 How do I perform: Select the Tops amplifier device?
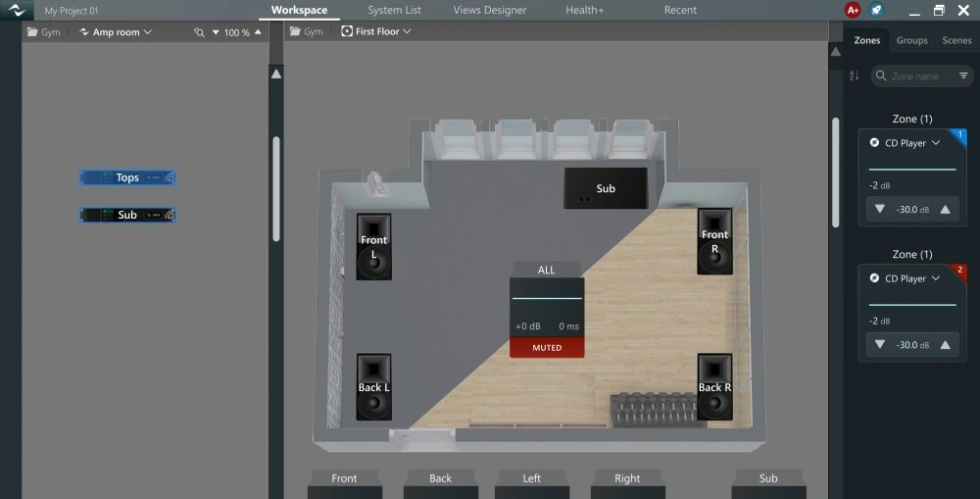click(x=127, y=177)
